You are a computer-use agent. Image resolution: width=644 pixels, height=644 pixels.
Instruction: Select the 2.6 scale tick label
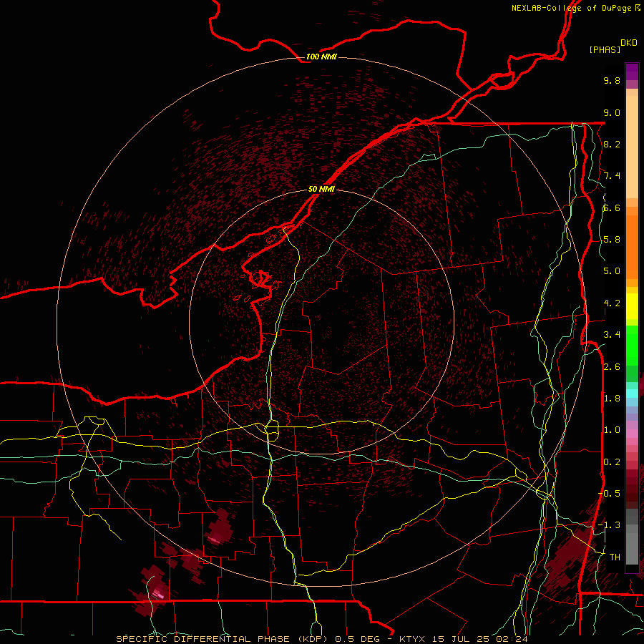[612, 367]
